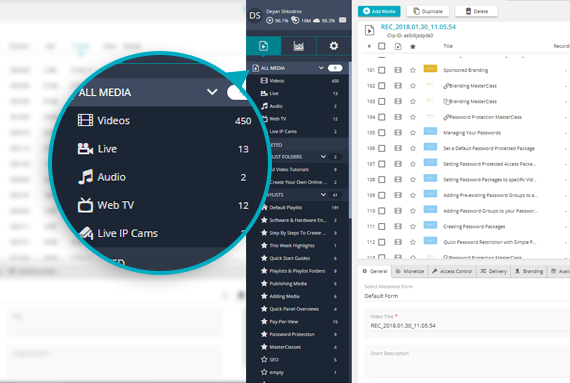The image size is (570, 383).
Task: Collapse the ALL MEDIA section chevron
Action: 321,68
